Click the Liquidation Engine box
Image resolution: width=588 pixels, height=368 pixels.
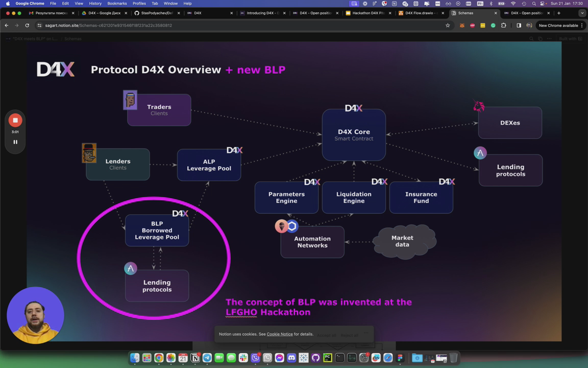354,197
